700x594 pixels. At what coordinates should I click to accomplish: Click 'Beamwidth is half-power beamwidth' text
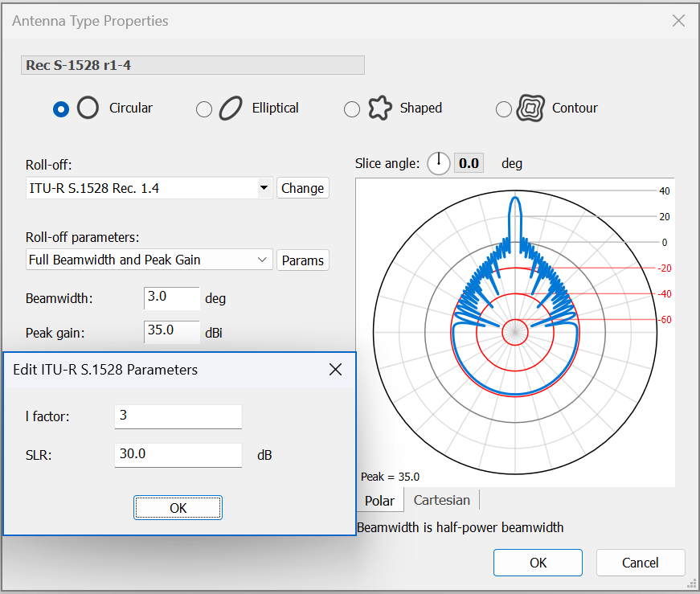click(461, 527)
